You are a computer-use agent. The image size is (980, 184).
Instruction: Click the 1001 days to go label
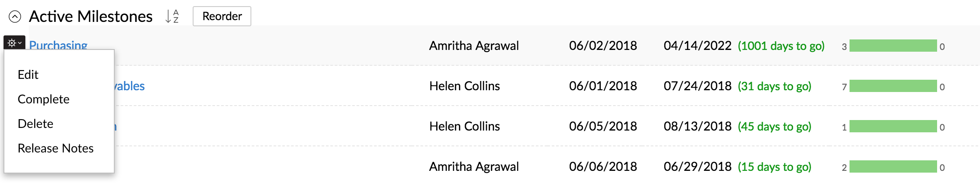point(781,46)
